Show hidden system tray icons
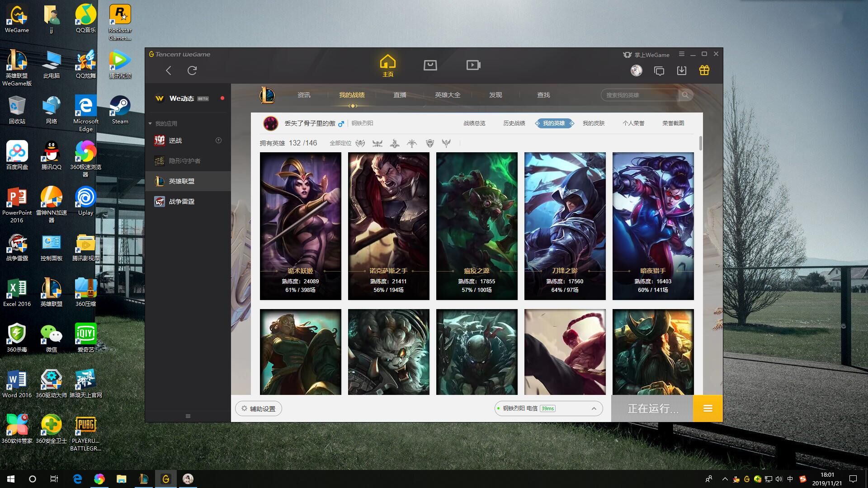 (725, 479)
